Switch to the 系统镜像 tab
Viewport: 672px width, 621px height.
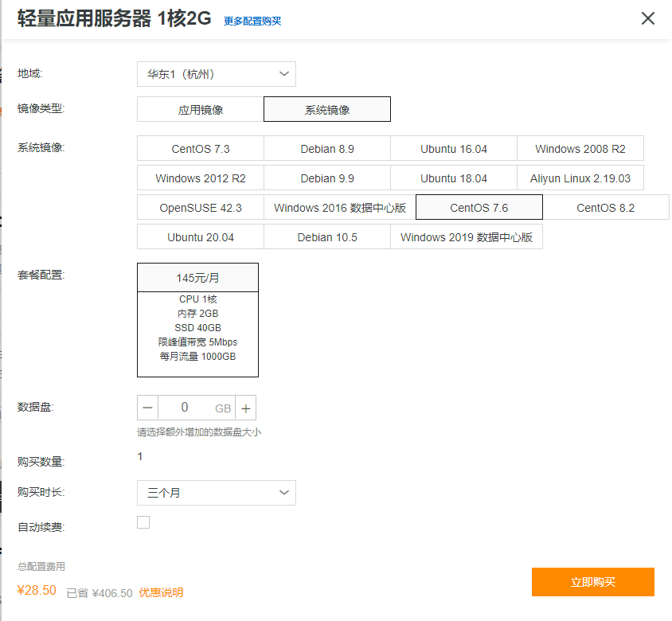click(326, 108)
